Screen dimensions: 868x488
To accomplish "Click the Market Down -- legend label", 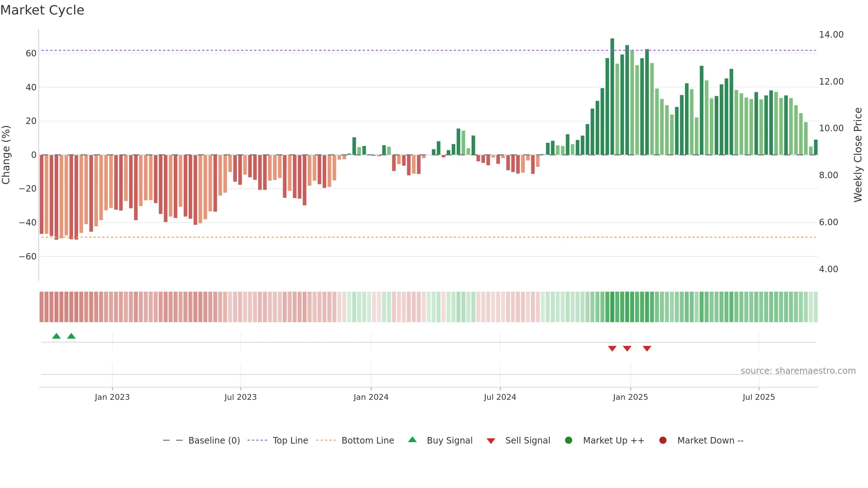I will pos(710,440).
